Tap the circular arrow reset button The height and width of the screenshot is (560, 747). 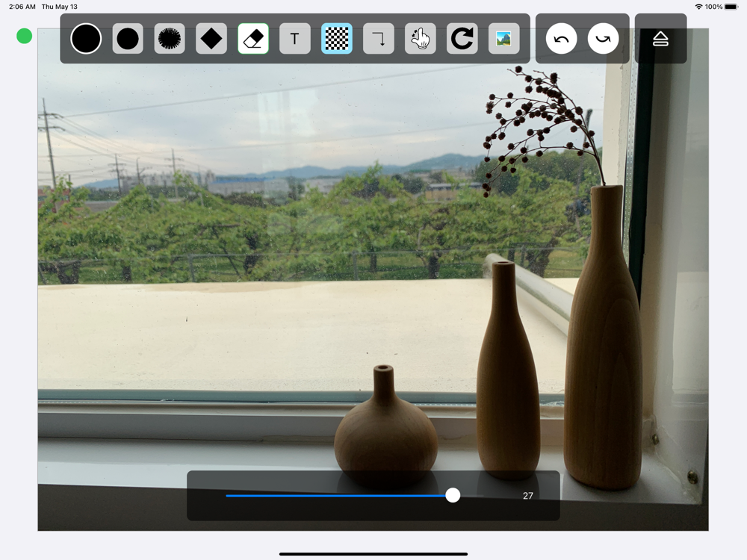coord(462,39)
